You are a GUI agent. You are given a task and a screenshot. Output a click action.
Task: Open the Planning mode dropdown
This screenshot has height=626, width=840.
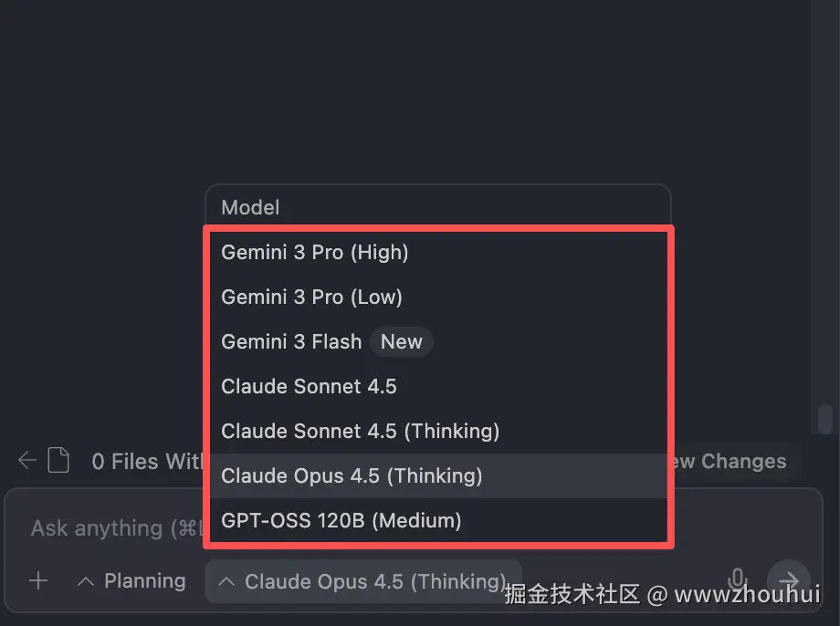coord(131,581)
